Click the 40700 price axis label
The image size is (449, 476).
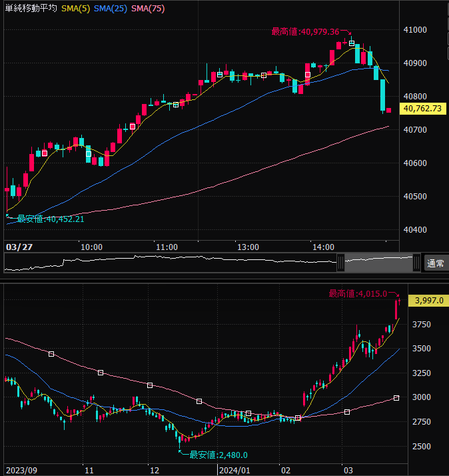click(415, 130)
